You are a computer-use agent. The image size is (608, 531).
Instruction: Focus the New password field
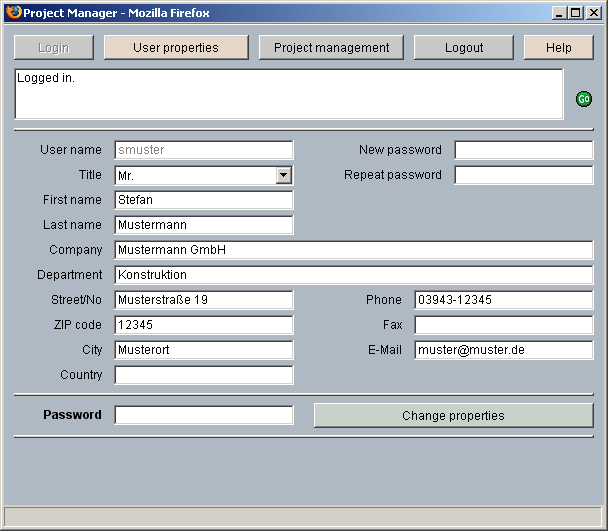pos(523,150)
